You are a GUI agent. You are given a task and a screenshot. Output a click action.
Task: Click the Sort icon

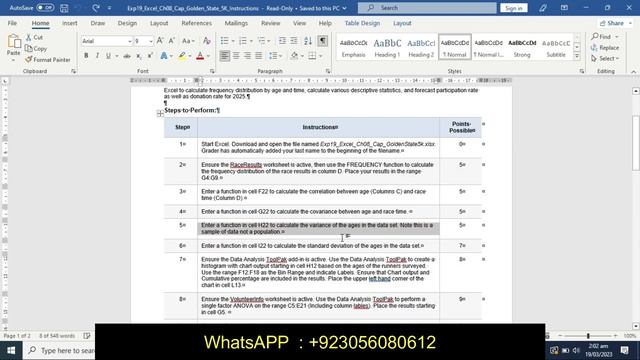(308, 41)
